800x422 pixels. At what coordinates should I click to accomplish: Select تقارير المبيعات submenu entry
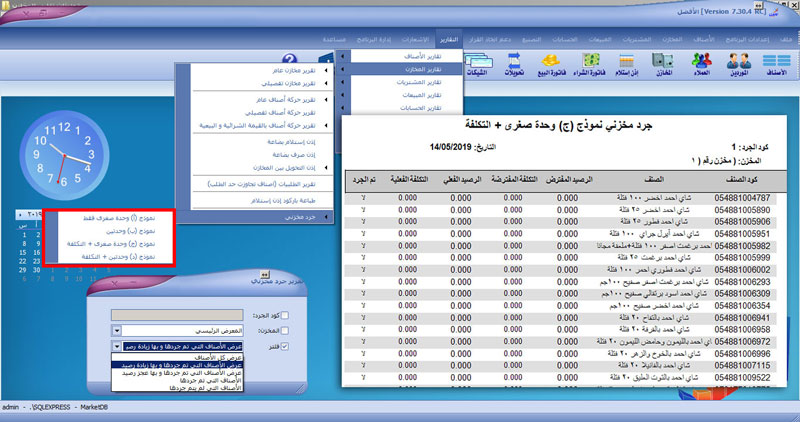pyautogui.click(x=401, y=95)
